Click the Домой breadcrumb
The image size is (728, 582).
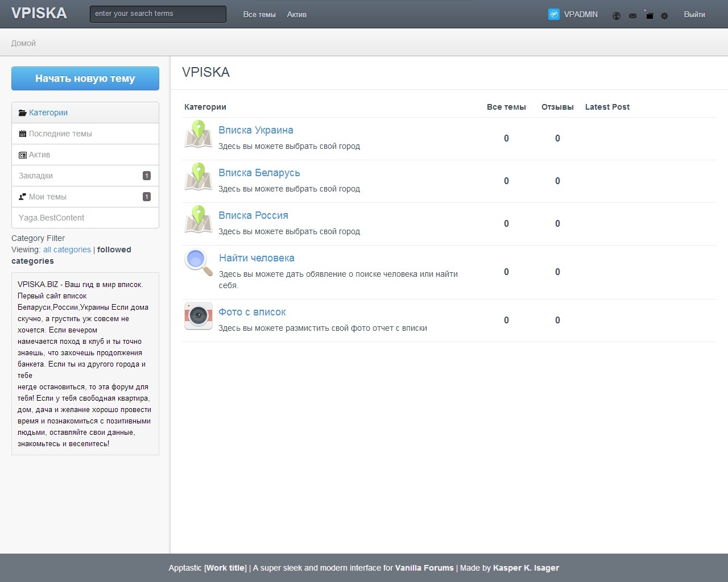pyautogui.click(x=23, y=43)
